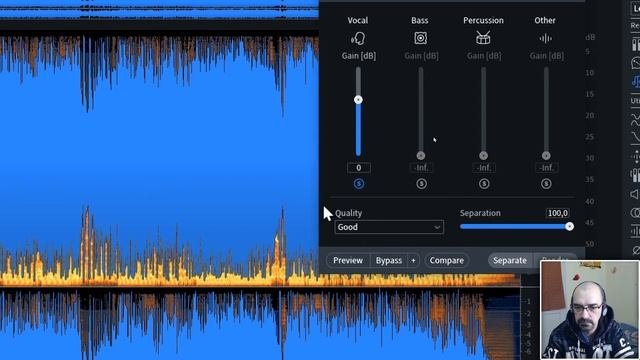The height and width of the screenshot is (360, 640).
Task: Click the Other gain slider handle
Action: pyautogui.click(x=546, y=156)
